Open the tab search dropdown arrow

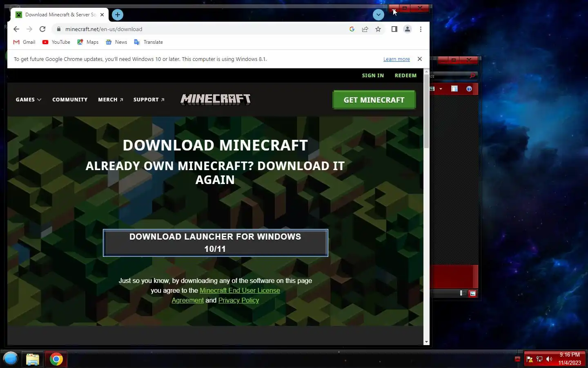tap(379, 15)
